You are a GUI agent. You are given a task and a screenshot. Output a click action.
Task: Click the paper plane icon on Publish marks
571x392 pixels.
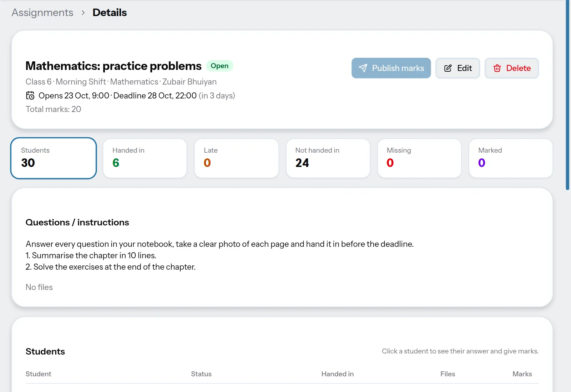(x=363, y=68)
